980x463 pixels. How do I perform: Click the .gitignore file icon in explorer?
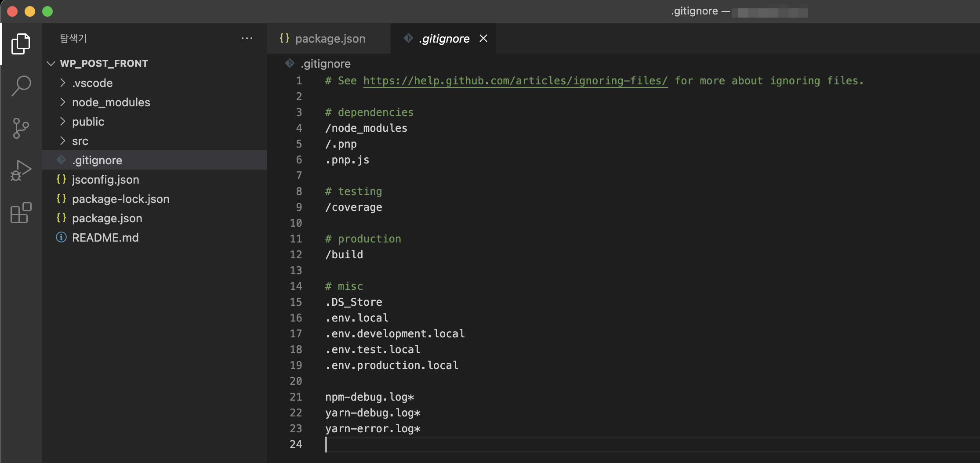(x=62, y=160)
